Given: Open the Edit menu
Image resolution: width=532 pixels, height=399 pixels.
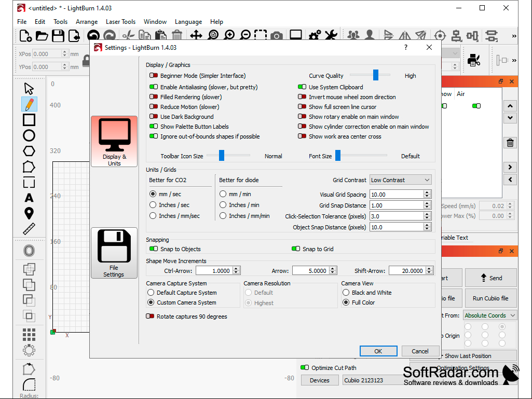Looking at the screenshot, I should pos(39,22).
